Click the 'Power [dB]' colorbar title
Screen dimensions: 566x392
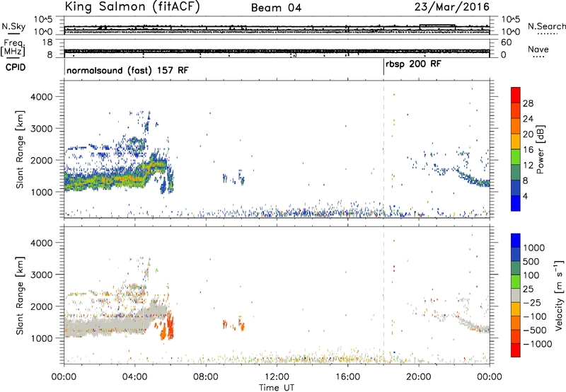(x=540, y=149)
